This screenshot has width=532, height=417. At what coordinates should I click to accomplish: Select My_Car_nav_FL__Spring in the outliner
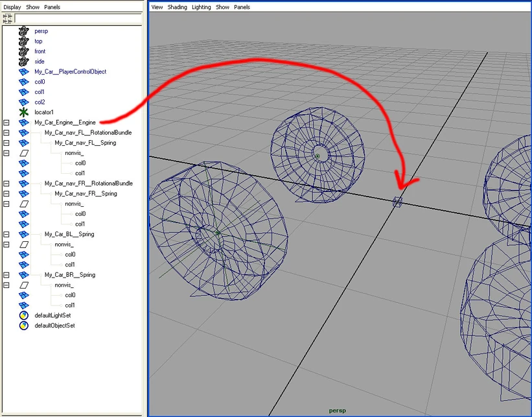[85, 143]
